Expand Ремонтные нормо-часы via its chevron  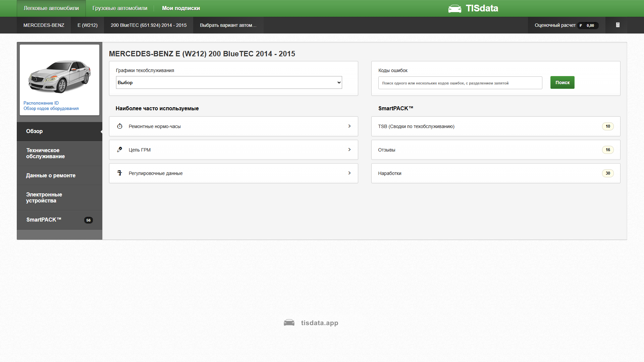[350, 126]
